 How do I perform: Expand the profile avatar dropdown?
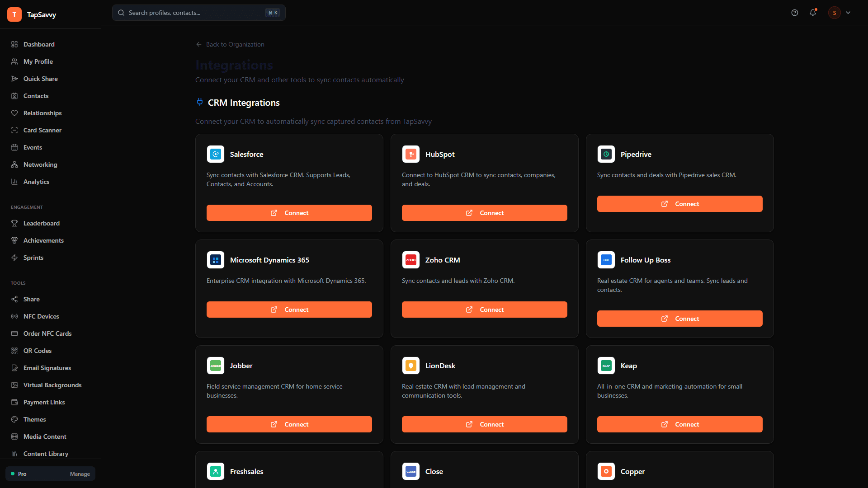(835, 13)
